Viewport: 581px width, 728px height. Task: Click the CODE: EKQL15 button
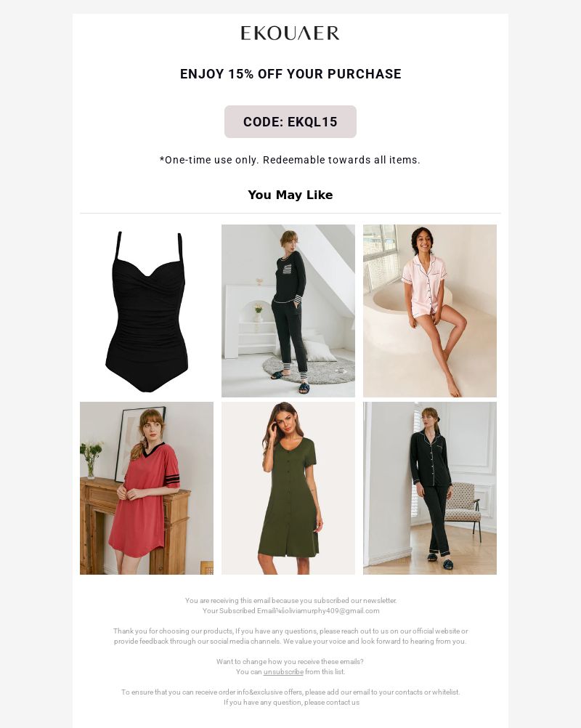290,121
